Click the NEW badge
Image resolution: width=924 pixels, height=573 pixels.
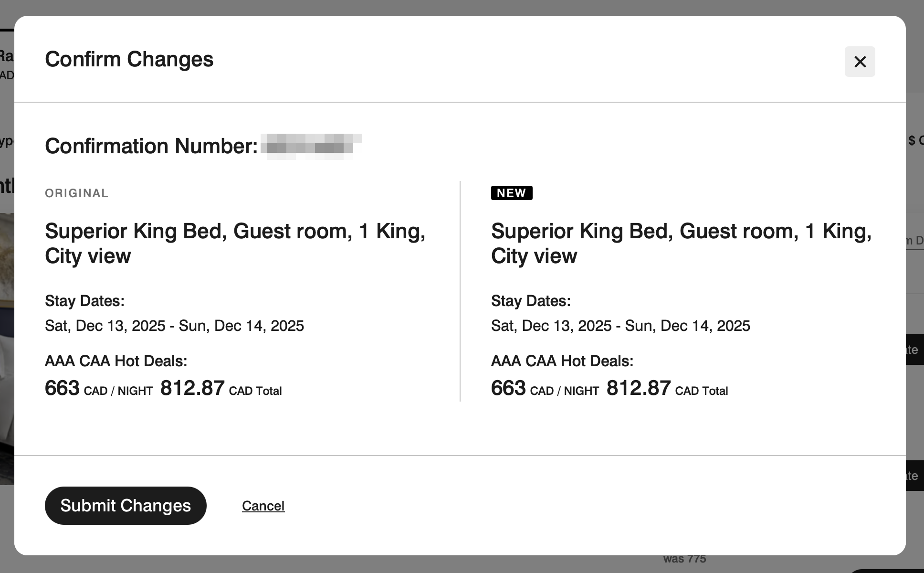[511, 193]
